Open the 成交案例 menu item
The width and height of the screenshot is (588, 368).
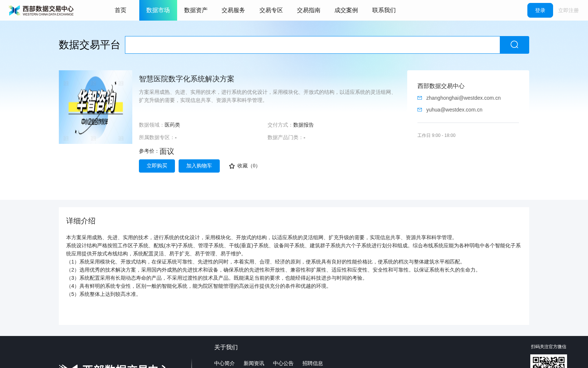pyautogui.click(x=346, y=10)
